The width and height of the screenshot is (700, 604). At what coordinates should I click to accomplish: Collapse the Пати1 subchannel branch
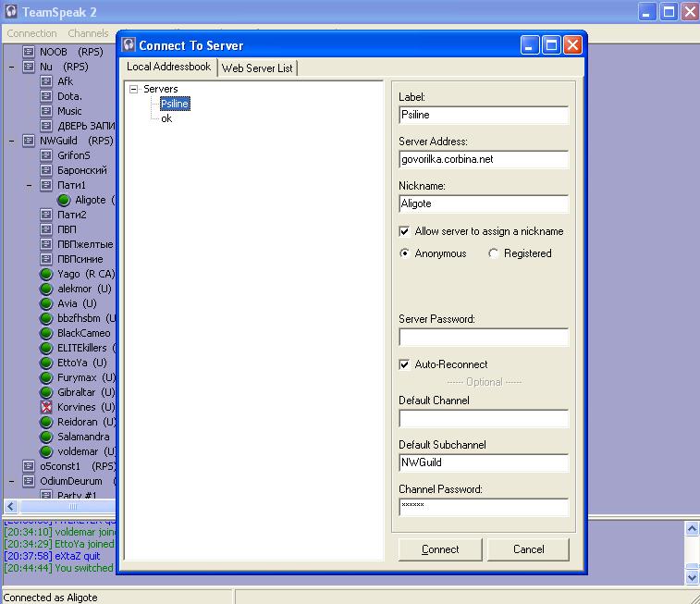(29, 185)
